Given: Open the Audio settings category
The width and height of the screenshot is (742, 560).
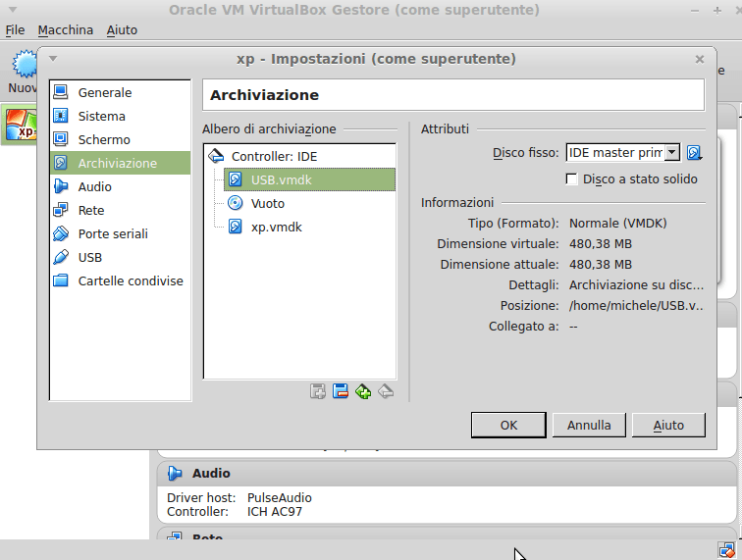Looking at the screenshot, I should pyautogui.click(x=120, y=186).
